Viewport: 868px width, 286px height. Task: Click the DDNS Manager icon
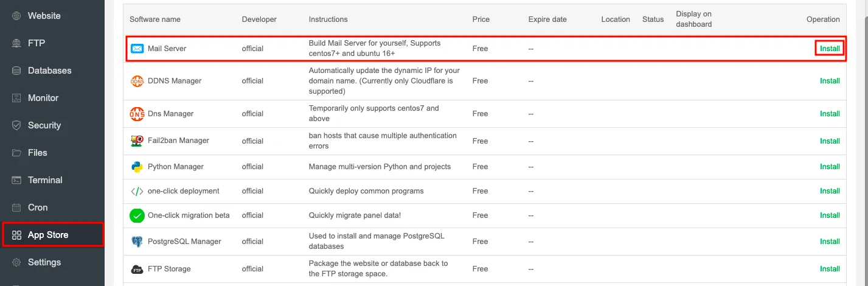point(137,81)
